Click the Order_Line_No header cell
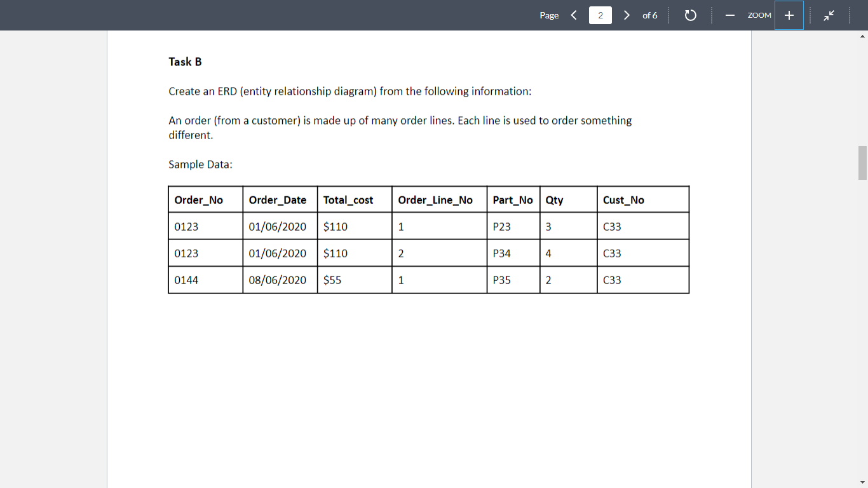The image size is (868, 488). [435, 200]
